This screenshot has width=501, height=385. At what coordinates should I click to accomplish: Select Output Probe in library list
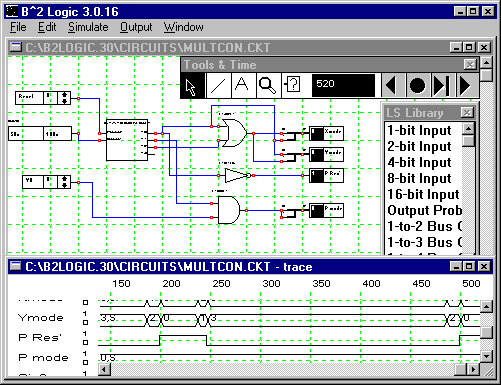coord(423,210)
